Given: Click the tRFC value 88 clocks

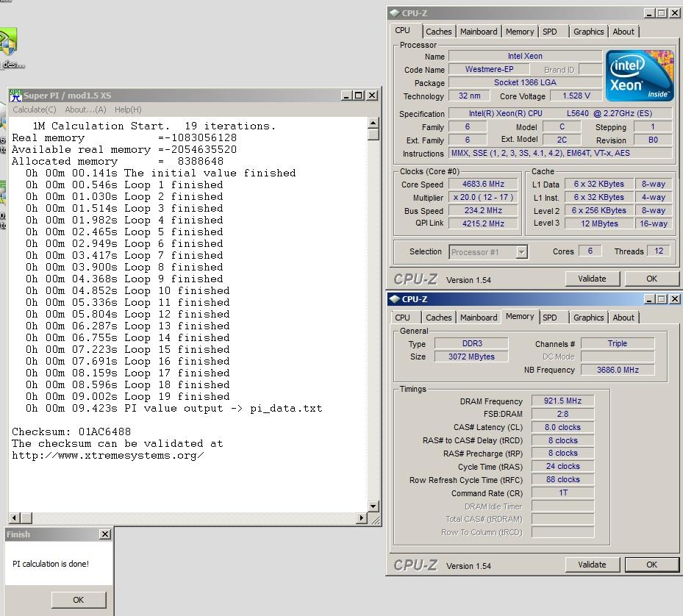Looking at the screenshot, I should point(562,480).
